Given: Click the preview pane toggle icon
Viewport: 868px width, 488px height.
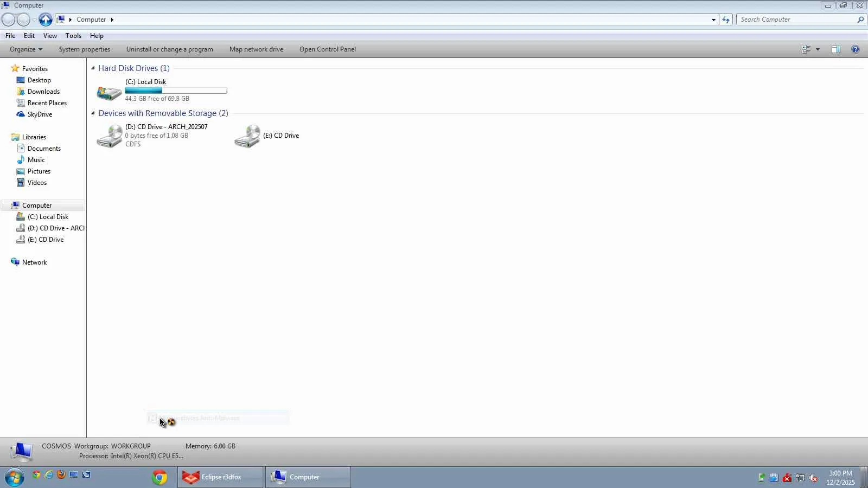Looking at the screenshot, I should [x=836, y=49].
